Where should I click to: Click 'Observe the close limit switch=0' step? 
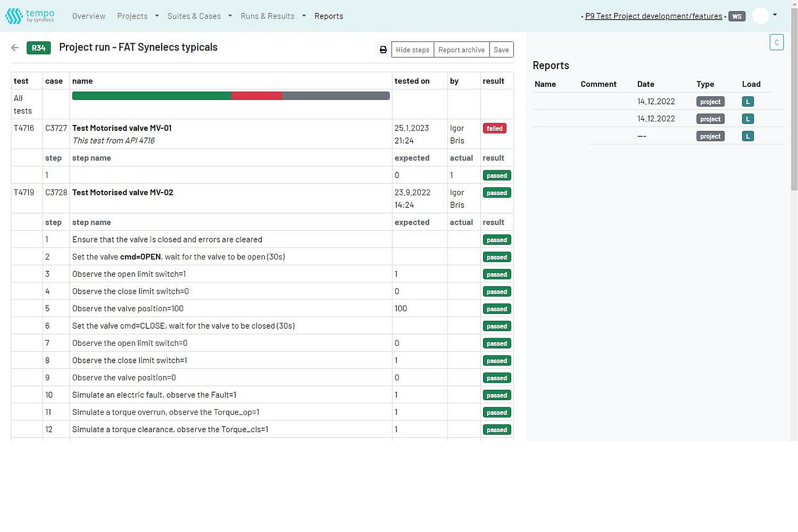(130, 292)
